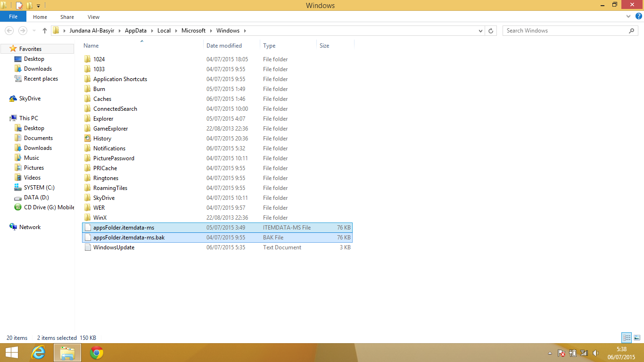Image resolution: width=644 pixels, height=362 pixels.
Task: Click the New folder quick access icon
Action: (29, 6)
